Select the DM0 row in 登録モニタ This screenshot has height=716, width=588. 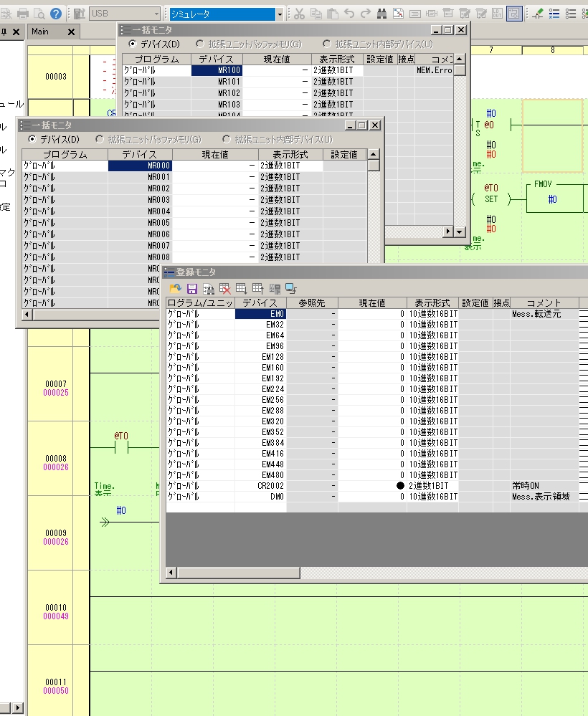(x=372, y=497)
